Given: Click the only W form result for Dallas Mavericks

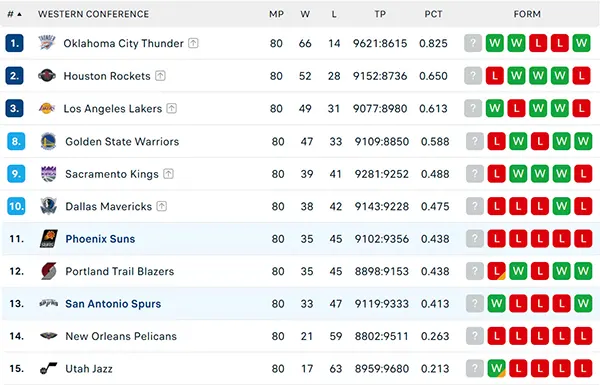Looking at the screenshot, I should click(x=561, y=206).
